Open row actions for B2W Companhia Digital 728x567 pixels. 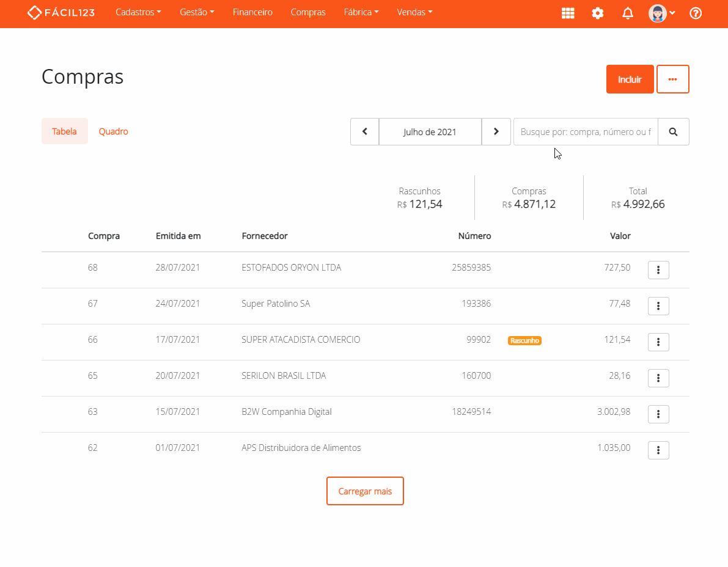point(658,414)
